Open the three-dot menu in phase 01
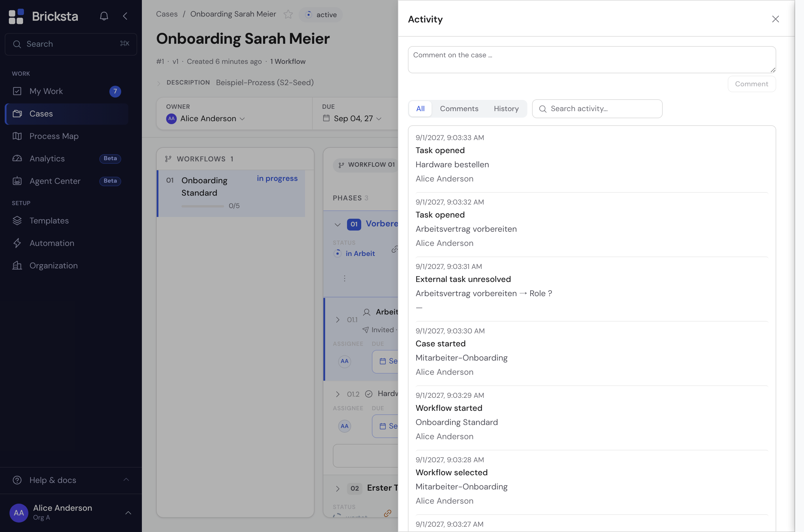Screen dimensions: 804x532 click(345, 278)
